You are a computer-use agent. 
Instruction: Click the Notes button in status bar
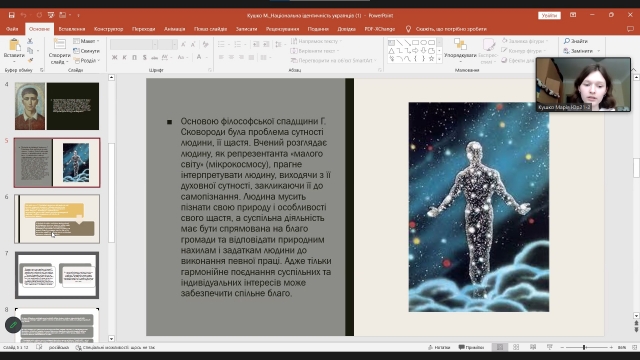(x=439, y=347)
